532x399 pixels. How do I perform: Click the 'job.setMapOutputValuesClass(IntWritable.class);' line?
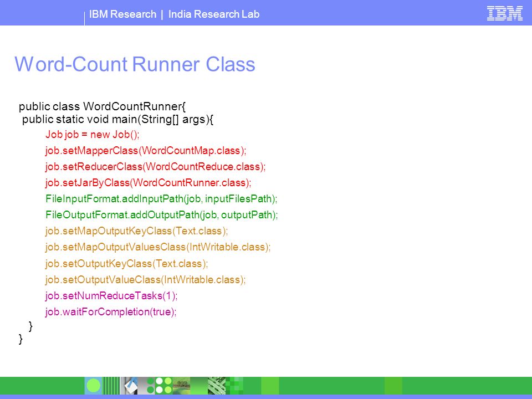tap(158, 247)
